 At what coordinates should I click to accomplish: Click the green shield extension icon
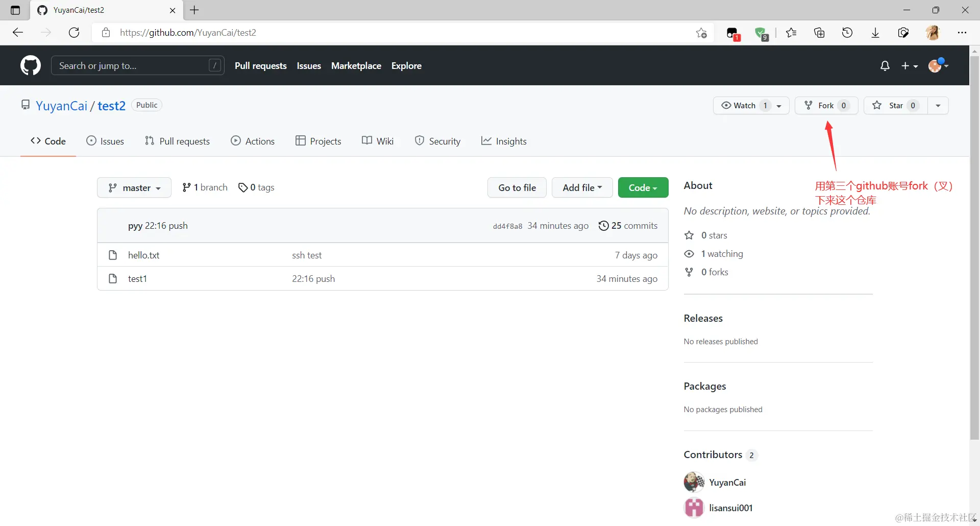tap(762, 34)
